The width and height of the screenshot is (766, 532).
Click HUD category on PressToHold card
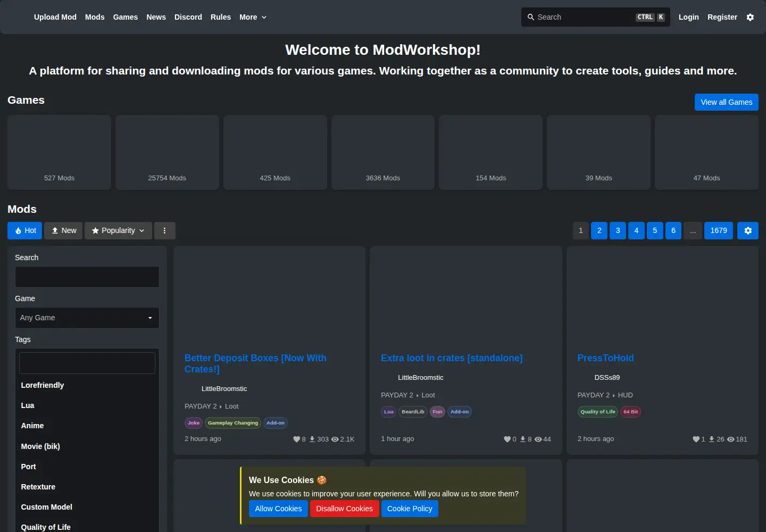click(x=626, y=395)
